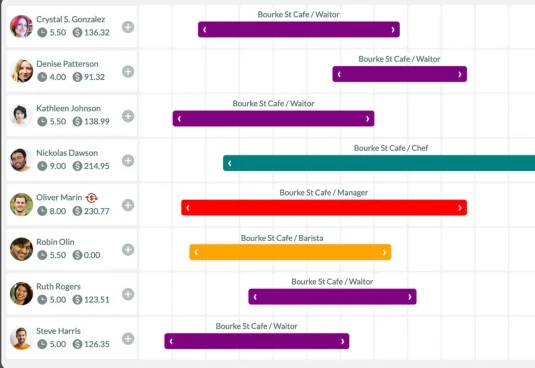This screenshot has width=535, height=368.
Task: Add a shift for Steve Harris
Action: (128, 339)
